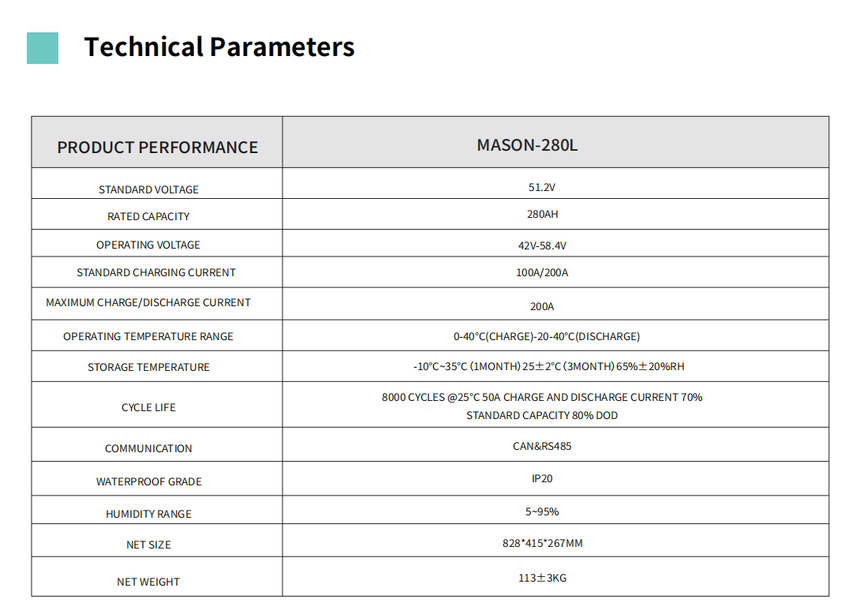Click the IP20 waterproof grade value
The height and width of the screenshot is (614, 860).
click(542, 478)
